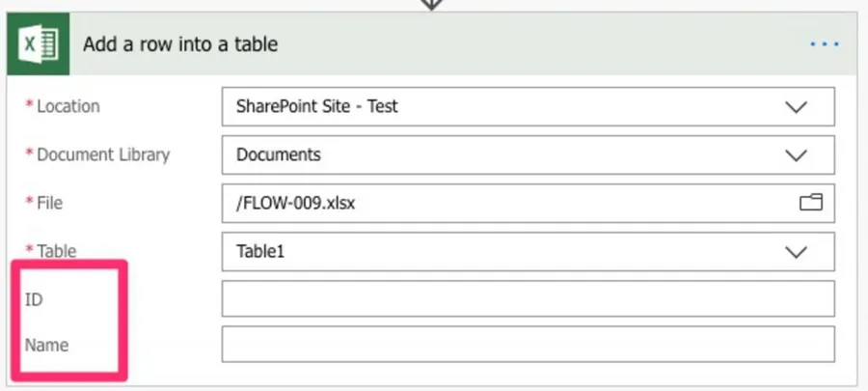Focus the Name input field
Image resolution: width=868 pixels, height=391 pixels.
point(528,344)
